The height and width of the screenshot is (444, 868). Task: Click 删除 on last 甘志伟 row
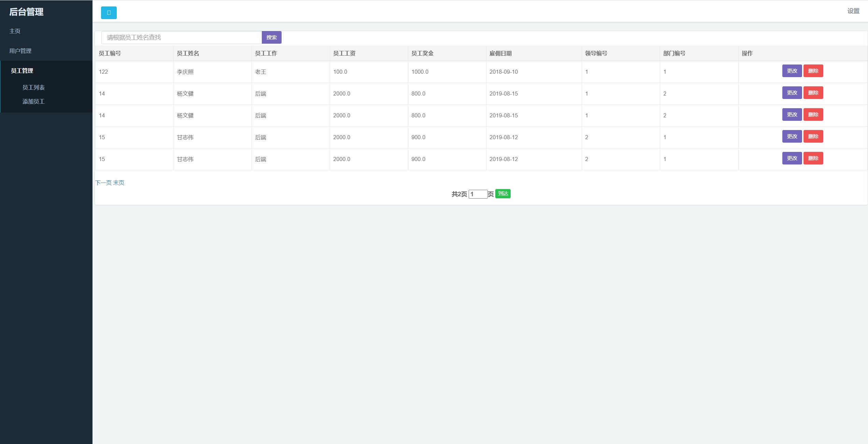tap(813, 158)
